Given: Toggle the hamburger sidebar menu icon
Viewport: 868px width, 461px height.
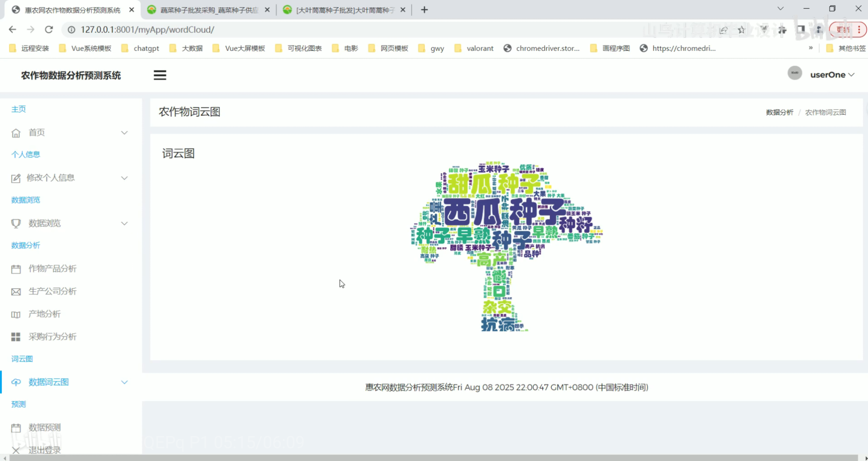Looking at the screenshot, I should [160, 75].
